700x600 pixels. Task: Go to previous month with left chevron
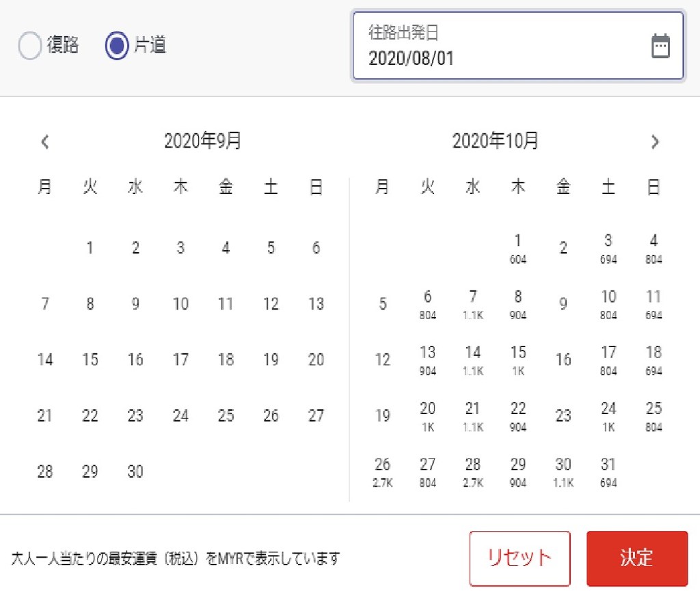click(45, 142)
